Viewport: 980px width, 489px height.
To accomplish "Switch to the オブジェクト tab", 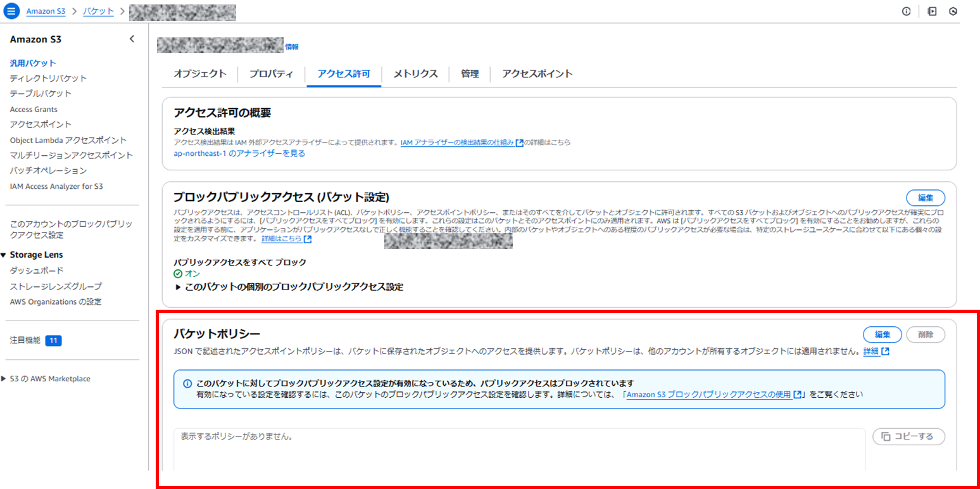I will pyautogui.click(x=200, y=74).
